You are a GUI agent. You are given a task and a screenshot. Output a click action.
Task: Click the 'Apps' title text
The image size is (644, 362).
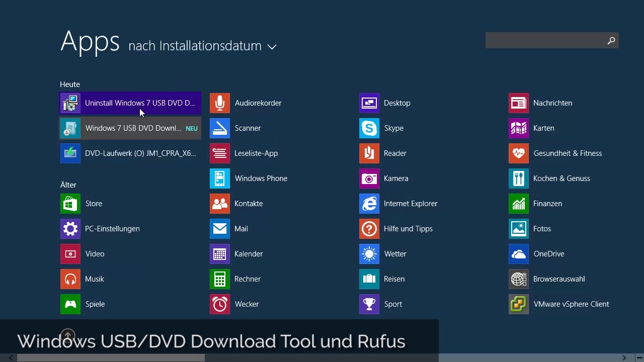[90, 41]
